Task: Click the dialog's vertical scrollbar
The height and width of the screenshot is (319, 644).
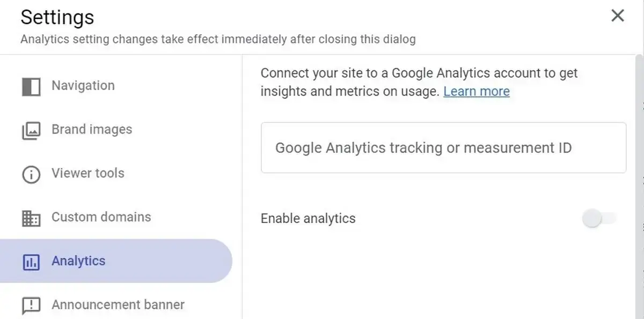Action: click(639, 187)
